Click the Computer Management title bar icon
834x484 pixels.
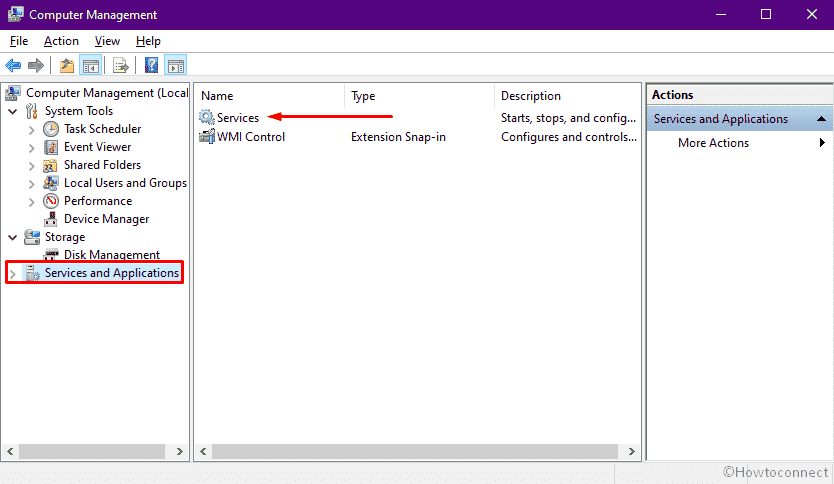pyautogui.click(x=15, y=14)
